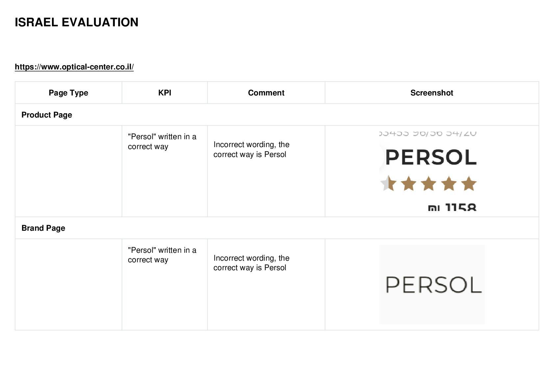Select the Comment column header
Image resolution: width=554 pixels, height=392 pixels.
(266, 93)
